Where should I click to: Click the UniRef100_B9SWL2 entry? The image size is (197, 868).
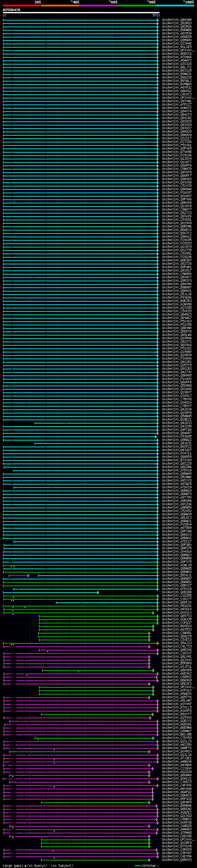tap(177, 81)
